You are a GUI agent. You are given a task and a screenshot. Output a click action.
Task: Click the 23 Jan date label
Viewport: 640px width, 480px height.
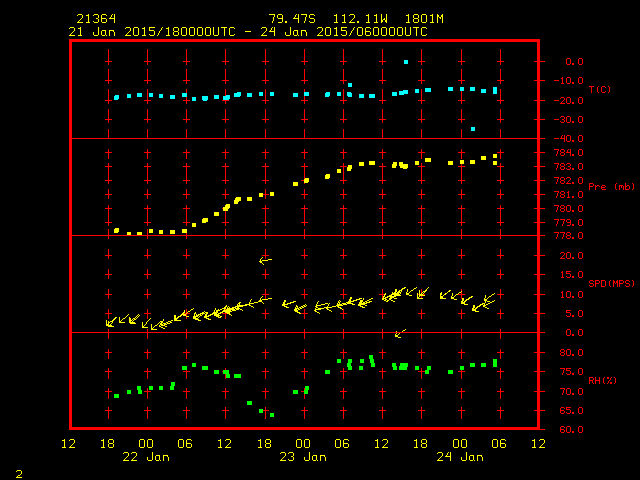click(303, 457)
